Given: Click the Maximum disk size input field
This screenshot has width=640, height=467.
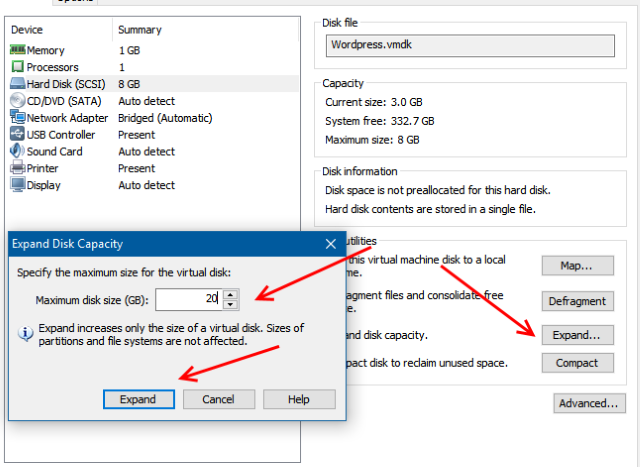Looking at the screenshot, I should (188, 299).
